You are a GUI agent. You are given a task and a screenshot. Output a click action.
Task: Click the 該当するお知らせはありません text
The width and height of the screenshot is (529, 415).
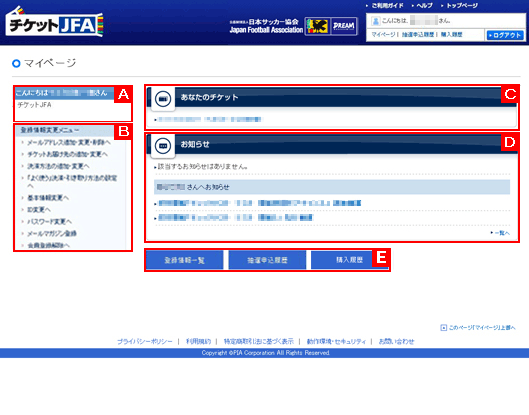tap(202, 167)
